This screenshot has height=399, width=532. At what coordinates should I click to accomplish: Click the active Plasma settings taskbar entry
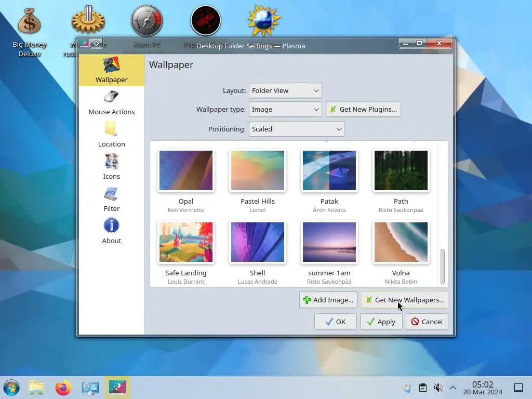coord(117,388)
